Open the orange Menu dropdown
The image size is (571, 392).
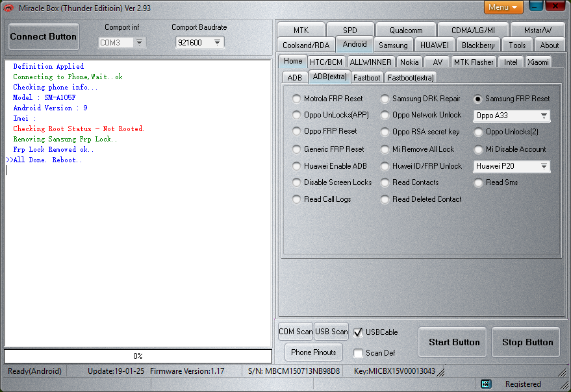coord(503,7)
